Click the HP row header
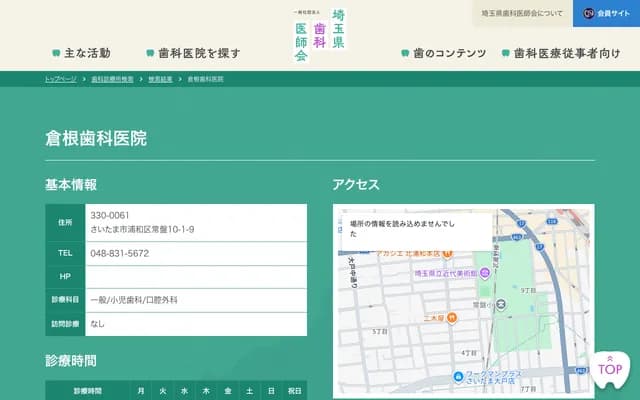 point(65,277)
